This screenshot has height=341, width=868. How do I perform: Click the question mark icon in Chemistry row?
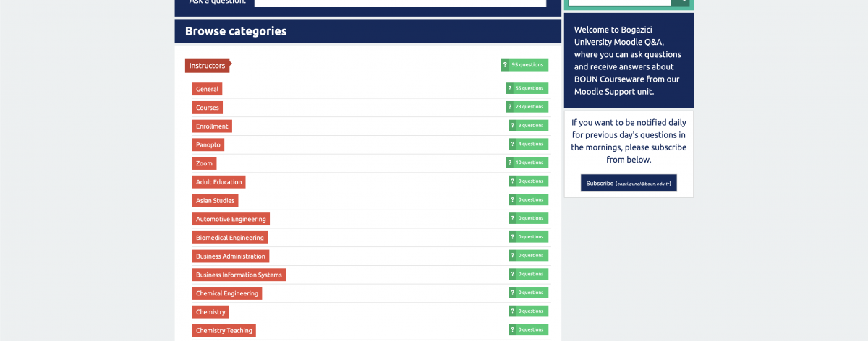pos(513,311)
